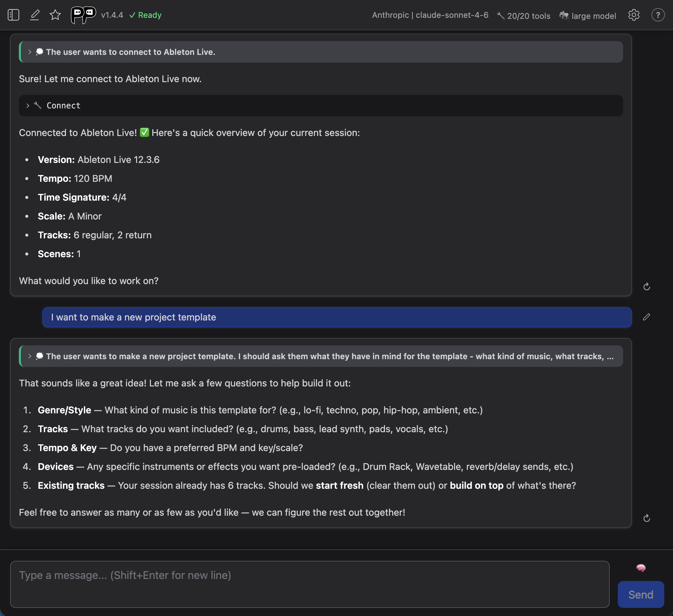The image size is (673, 616).
Task: Toggle the left sidebar panel
Action: pos(13,15)
